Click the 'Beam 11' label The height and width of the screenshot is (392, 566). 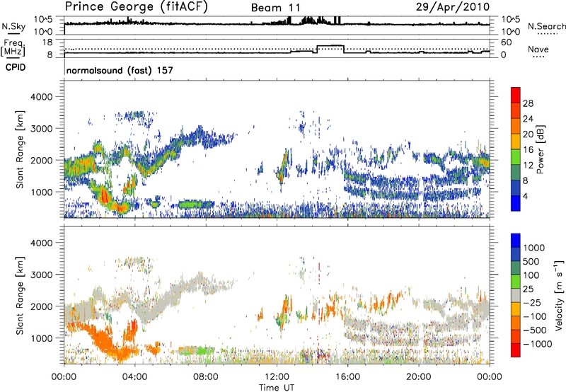coord(275,8)
